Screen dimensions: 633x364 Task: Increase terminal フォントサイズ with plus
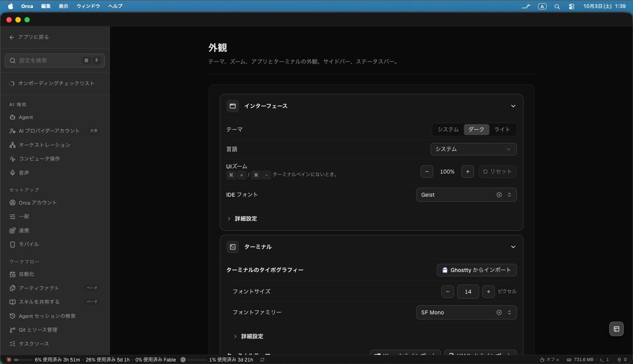(489, 292)
